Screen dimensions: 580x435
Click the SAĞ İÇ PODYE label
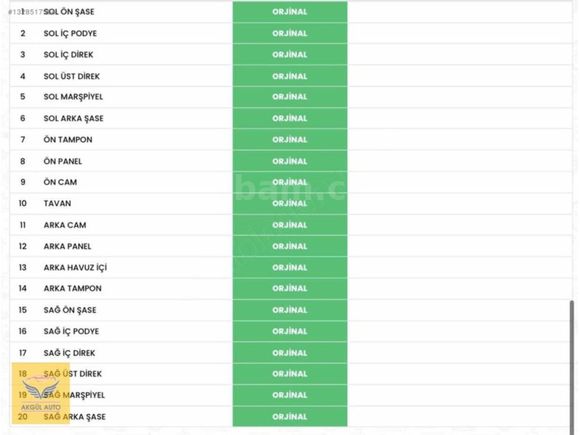(71, 331)
